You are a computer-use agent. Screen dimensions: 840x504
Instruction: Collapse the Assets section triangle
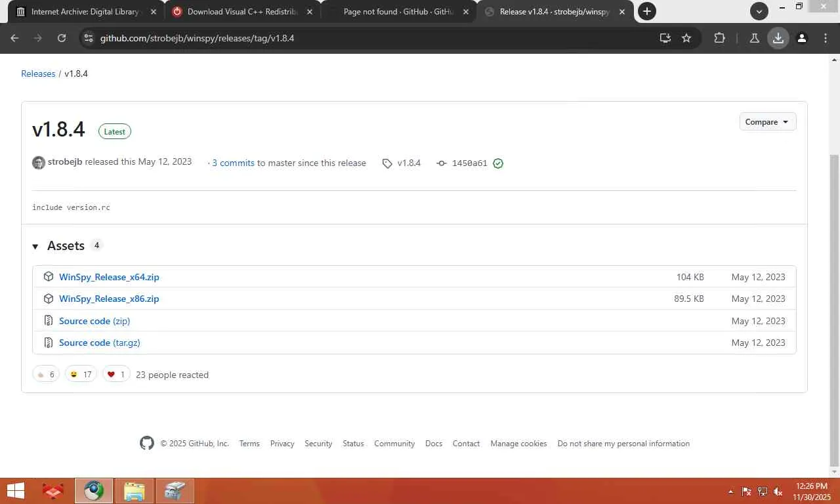[35, 246]
